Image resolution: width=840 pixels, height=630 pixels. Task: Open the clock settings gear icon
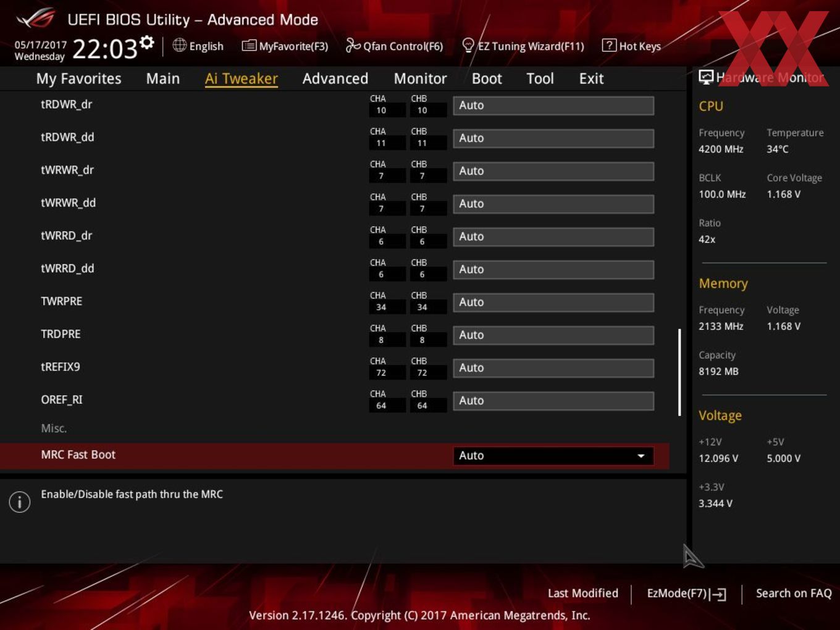click(146, 43)
